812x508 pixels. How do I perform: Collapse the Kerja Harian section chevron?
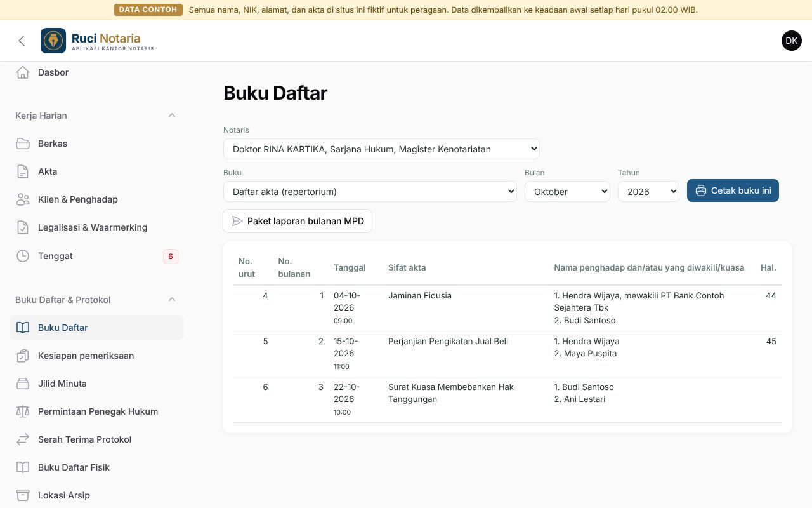pyautogui.click(x=172, y=116)
